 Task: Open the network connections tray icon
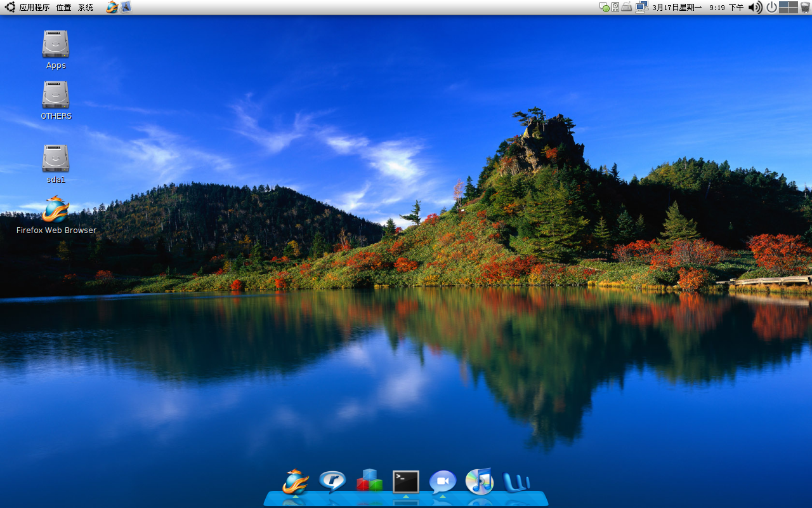click(641, 7)
